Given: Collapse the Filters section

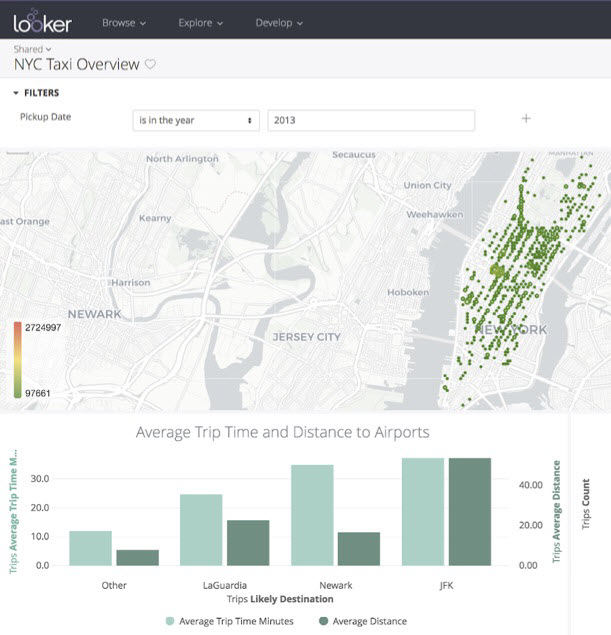Looking at the screenshot, I should pyautogui.click(x=36, y=93).
